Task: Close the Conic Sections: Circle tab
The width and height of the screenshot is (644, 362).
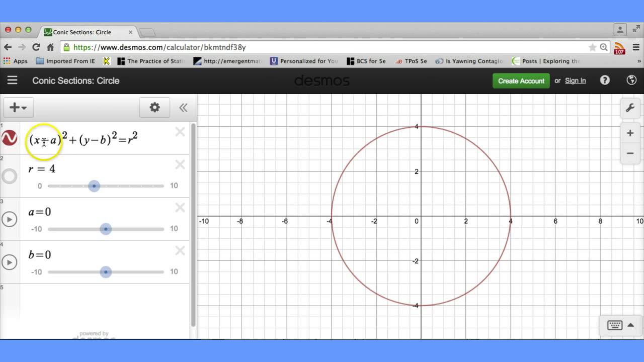Action: point(131,32)
